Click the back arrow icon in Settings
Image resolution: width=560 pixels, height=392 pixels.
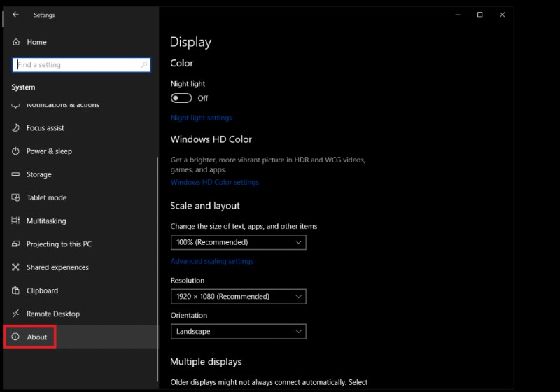click(x=15, y=15)
